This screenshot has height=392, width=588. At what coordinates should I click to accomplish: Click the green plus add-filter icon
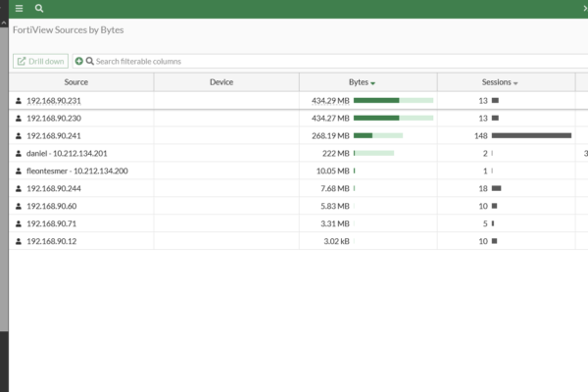coord(78,61)
